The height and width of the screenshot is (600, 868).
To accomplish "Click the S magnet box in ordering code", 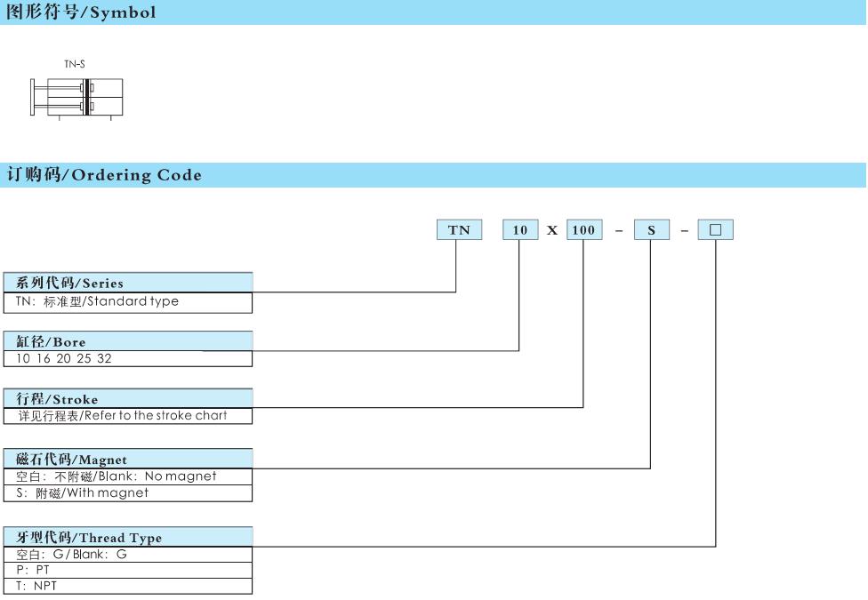I will [651, 230].
